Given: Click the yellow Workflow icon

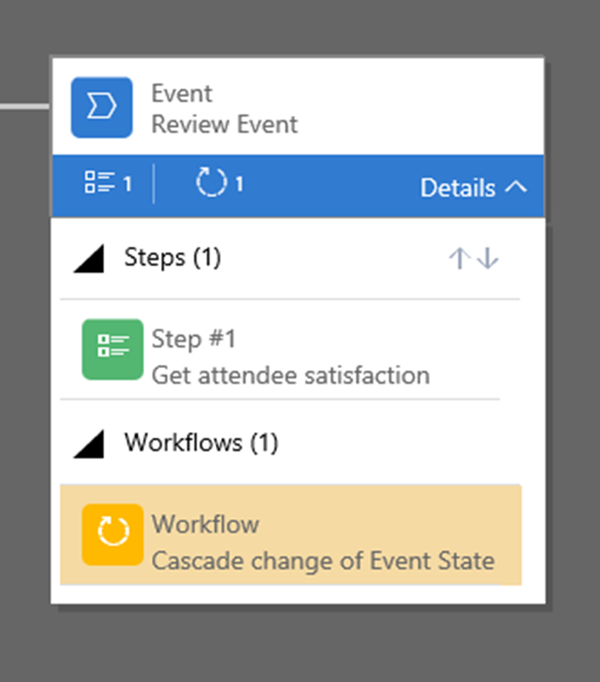Looking at the screenshot, I should 112,535.
